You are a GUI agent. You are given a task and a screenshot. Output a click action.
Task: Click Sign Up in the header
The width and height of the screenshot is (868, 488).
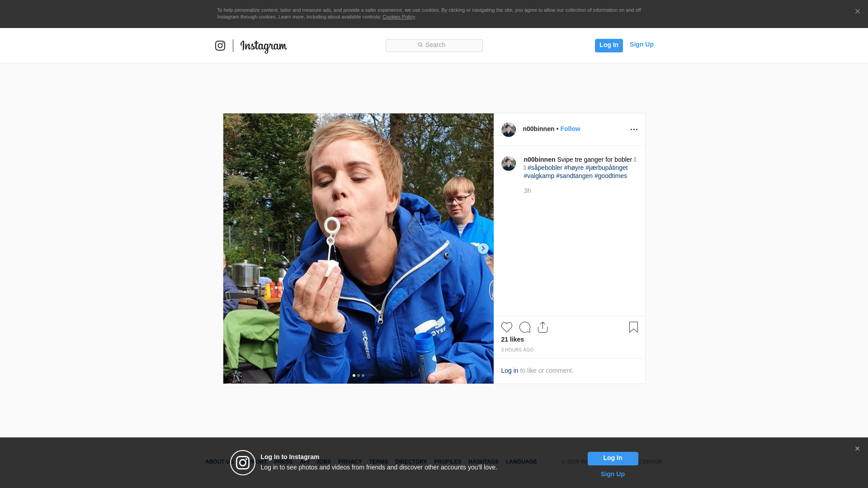coord(641,44)
